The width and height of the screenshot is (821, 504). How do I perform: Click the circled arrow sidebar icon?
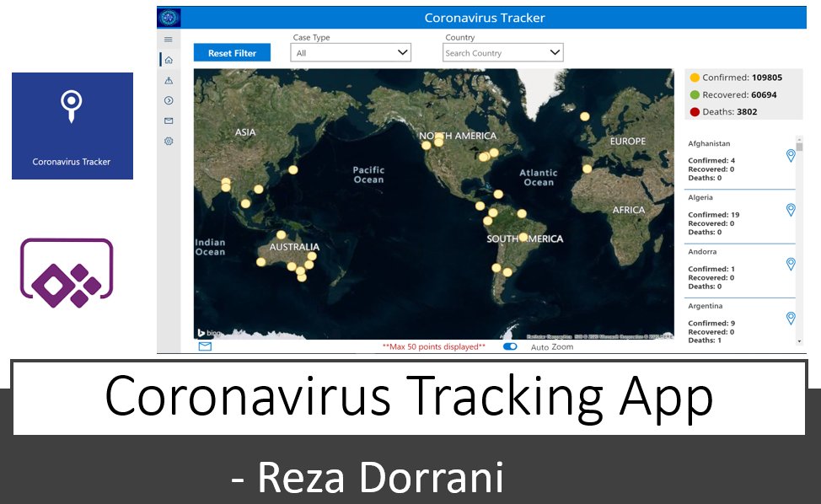pos(169,100)
